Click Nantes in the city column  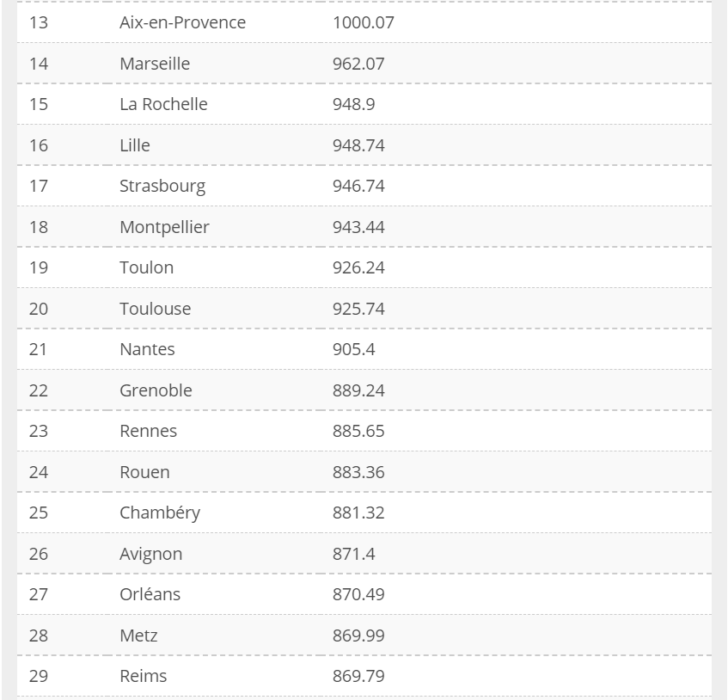[x=147, y=349]
